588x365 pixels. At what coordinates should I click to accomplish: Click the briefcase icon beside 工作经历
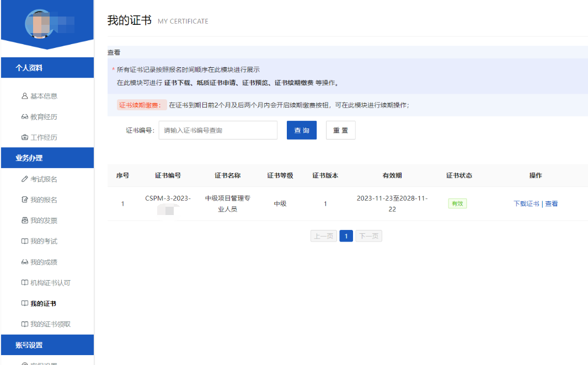pyautogui.click(x=24, y=137)
